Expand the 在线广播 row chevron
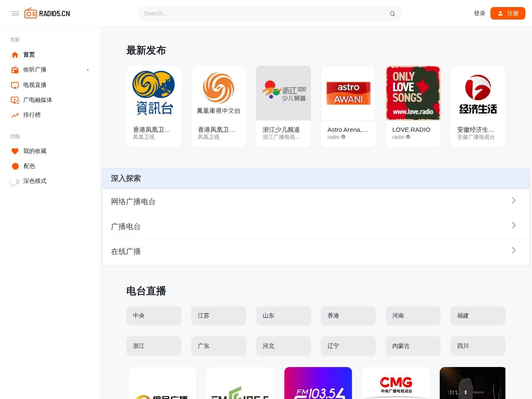This screenshot has height=399, width=532. 514,250
